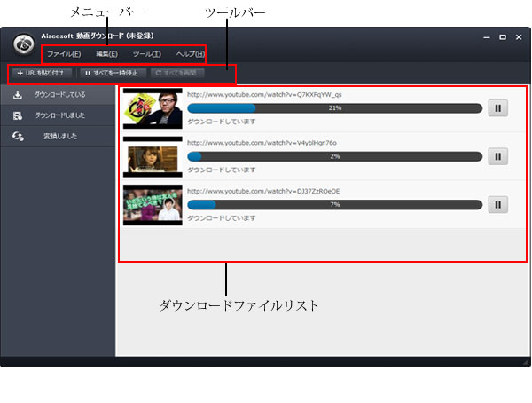Open the 編集(E) menu

[106, 54]
